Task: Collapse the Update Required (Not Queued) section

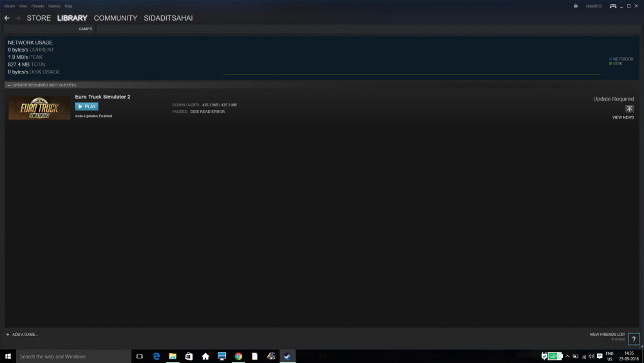Action: tap(8, 85)
